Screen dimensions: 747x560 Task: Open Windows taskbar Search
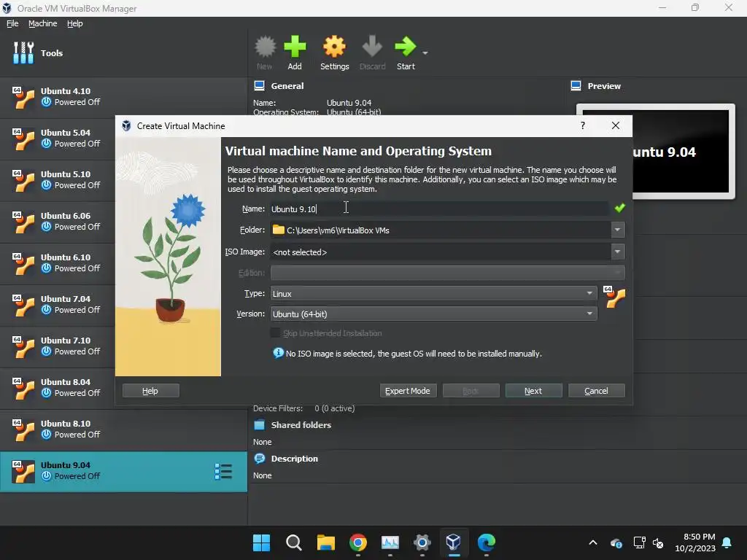tap(293, 542)
